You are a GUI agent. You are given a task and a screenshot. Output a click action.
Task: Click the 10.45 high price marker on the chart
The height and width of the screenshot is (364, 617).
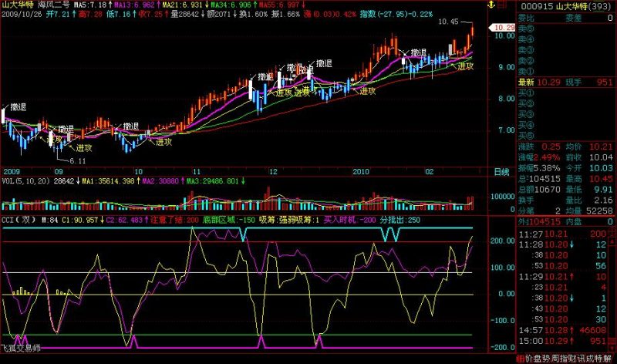tap(448, 22)
